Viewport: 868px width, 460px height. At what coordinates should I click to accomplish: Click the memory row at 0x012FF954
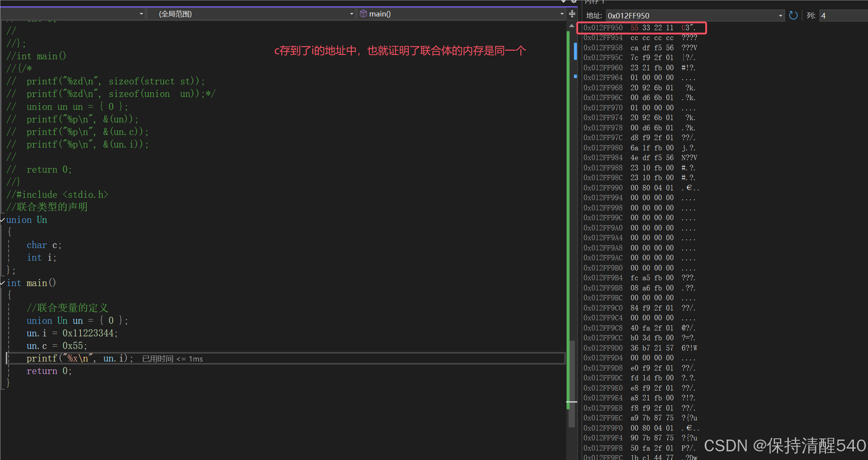640,38
